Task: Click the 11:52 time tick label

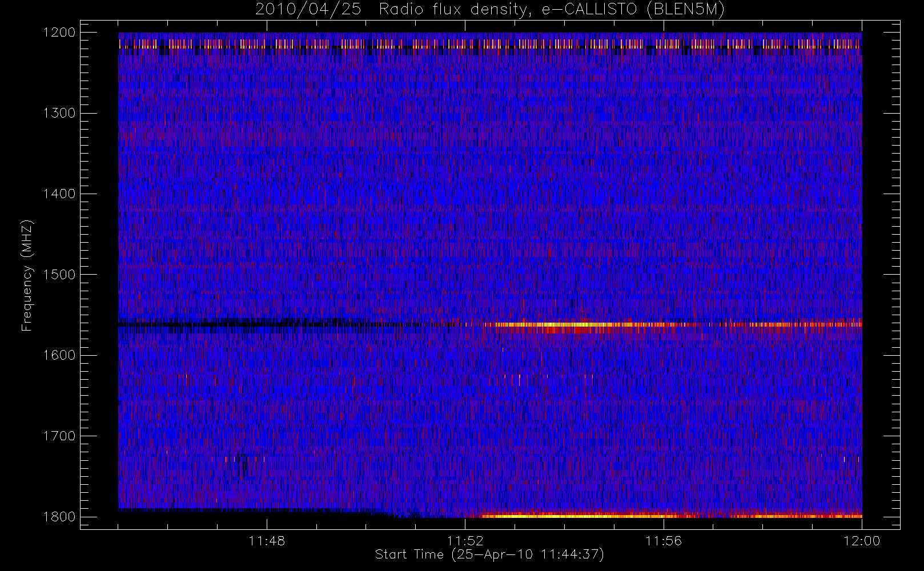Action: 465,541
